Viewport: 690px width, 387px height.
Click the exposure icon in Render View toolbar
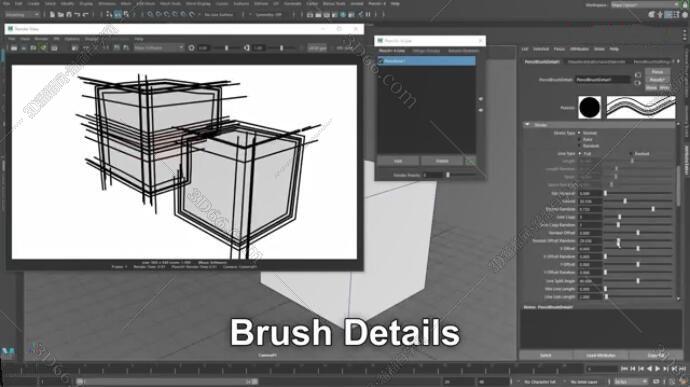coord(191,48)
